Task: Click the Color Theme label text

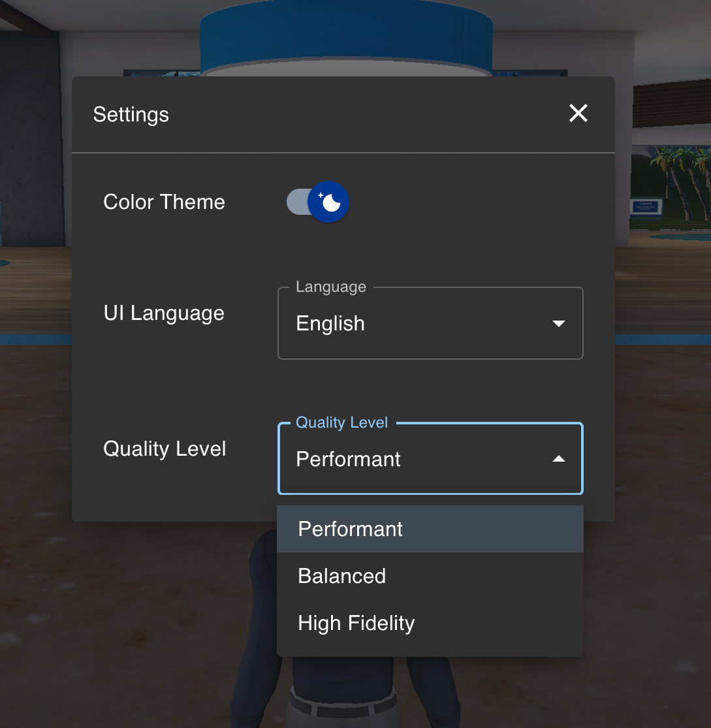Action: click(164, 202)
